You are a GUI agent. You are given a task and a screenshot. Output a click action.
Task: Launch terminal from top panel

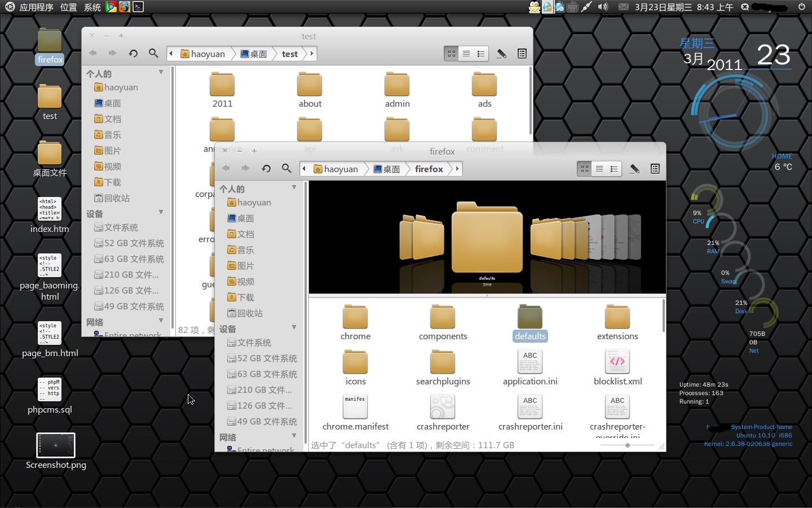pos(138,7)
